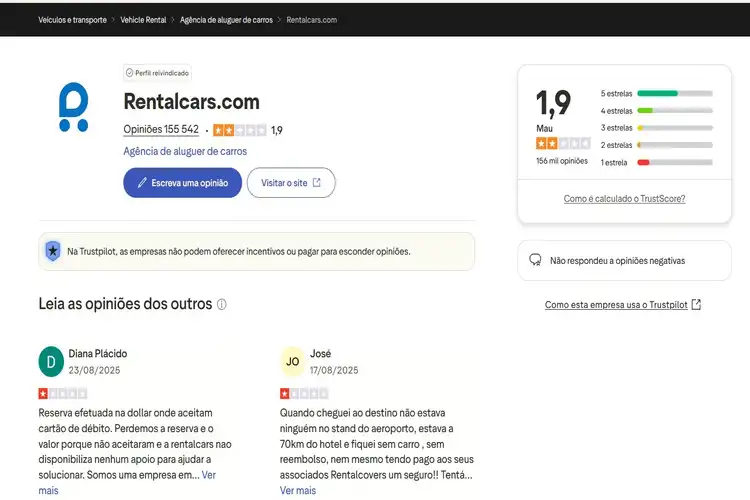
Task: Click the one-star rating on Diana Plácido's review
Action: 63,394
